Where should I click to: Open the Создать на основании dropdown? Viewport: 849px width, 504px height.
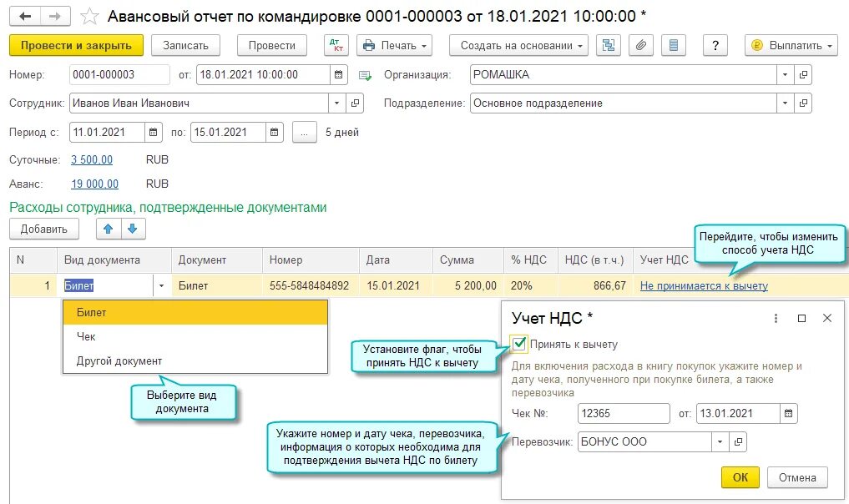click(x=518, y=45)
